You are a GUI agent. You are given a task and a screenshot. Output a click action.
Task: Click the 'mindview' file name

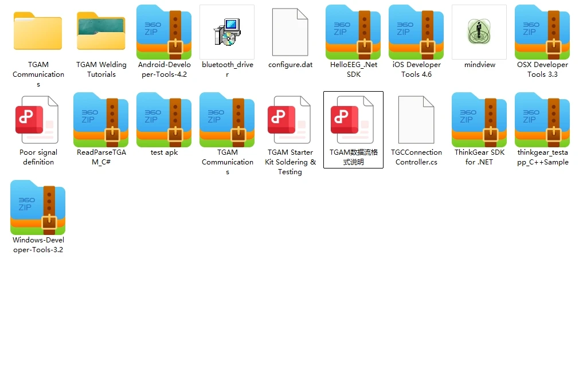[x=480, y=65]
